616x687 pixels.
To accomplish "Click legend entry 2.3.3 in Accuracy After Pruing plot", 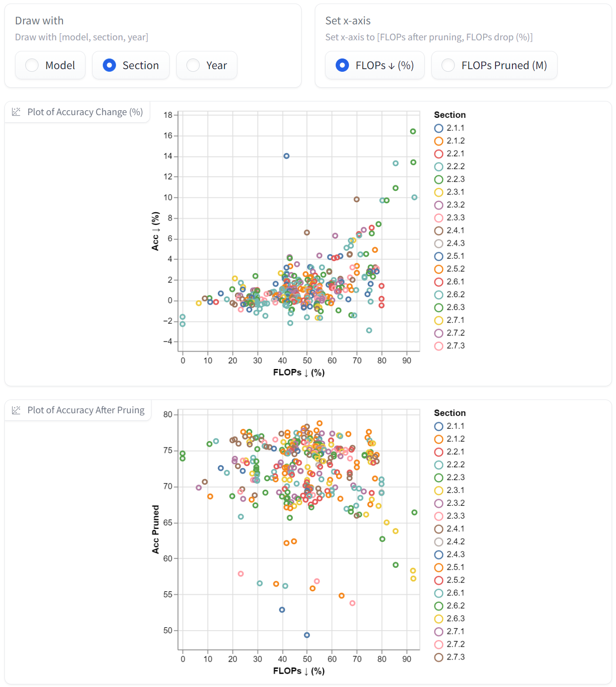I will 449,516.
